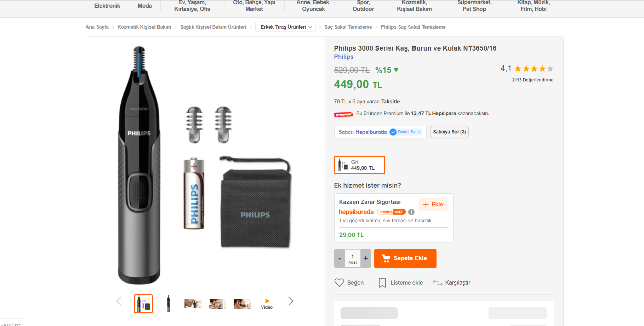
Task: Expand the %15 discount details arrow
Action: click(396, 70)
